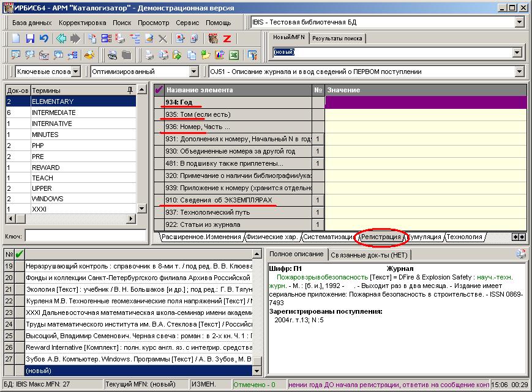
Task: Select the (новый) record row in the list
Action: click(x=128, y=371)
